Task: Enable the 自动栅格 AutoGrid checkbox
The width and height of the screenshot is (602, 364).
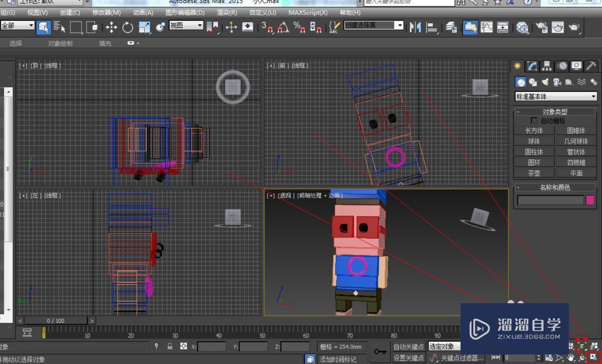Action: [x=534, y=120]
